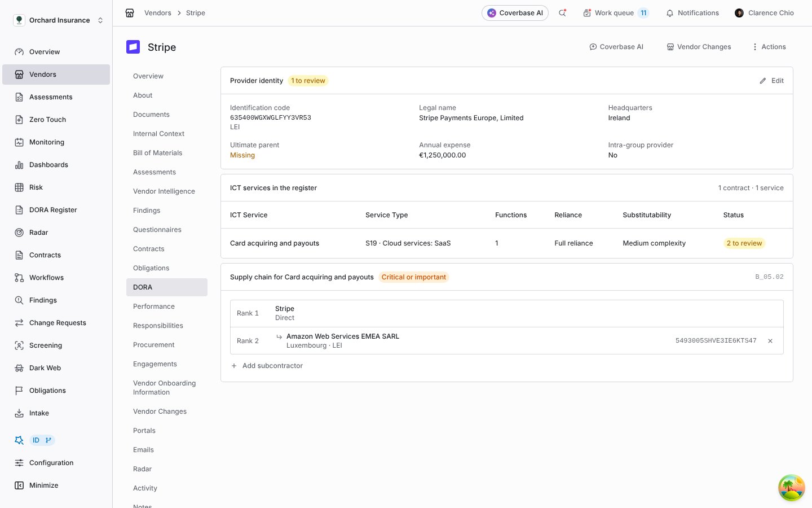Click the Notifications bell icon
The height and width of the screenshot is (508, 812).
(x=670, y=13)
